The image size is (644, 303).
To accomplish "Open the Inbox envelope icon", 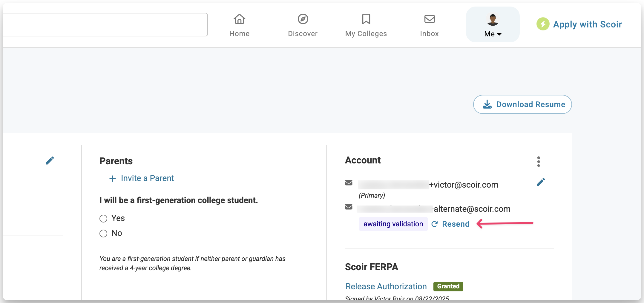I will 430,19.
